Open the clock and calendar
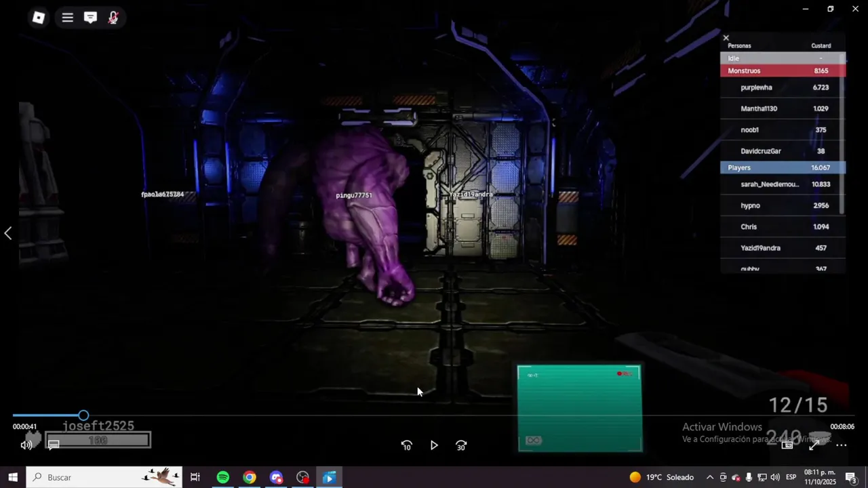 (819, 477)
